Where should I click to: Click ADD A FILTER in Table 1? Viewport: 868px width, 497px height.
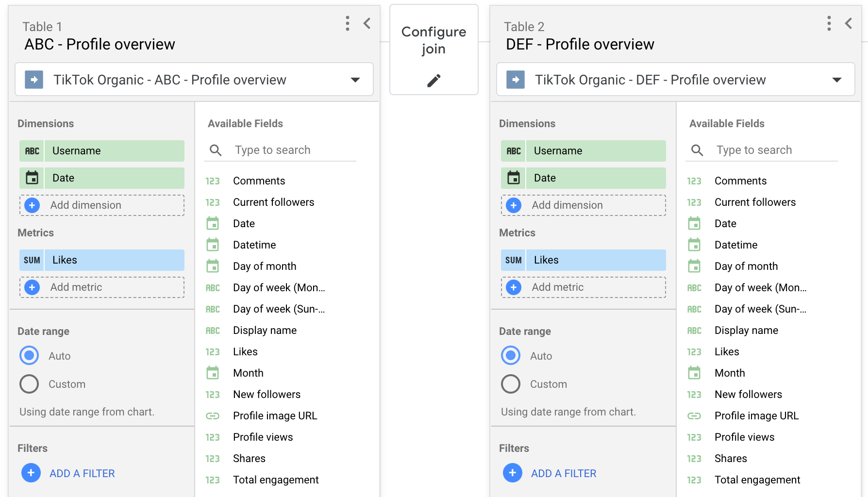(x=68, y=473)
